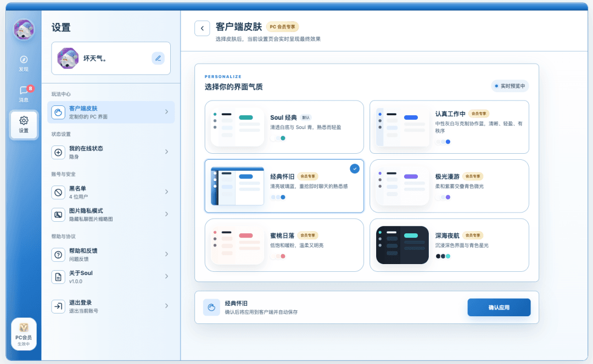
Task: Click the 深海夜航 dark preview thumbnail
Action: click(402, 245)
